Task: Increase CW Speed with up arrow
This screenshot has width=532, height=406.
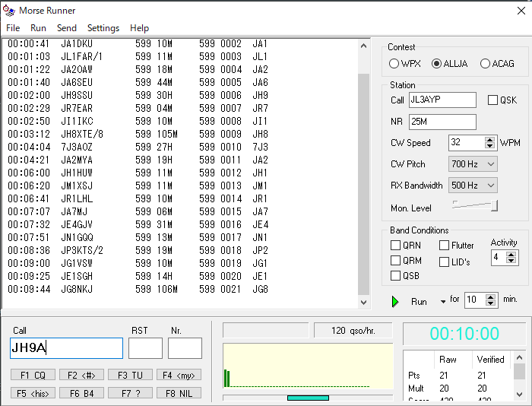Action: [489, 139]
